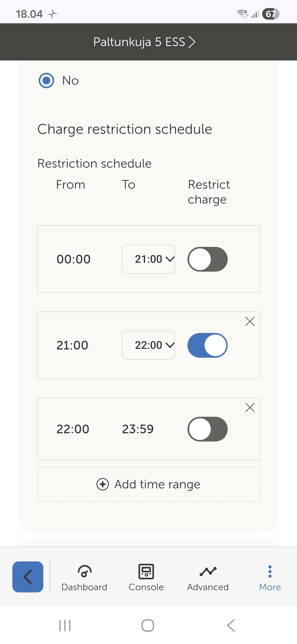Open the 22:00 end time dropdown

point(148,345)
